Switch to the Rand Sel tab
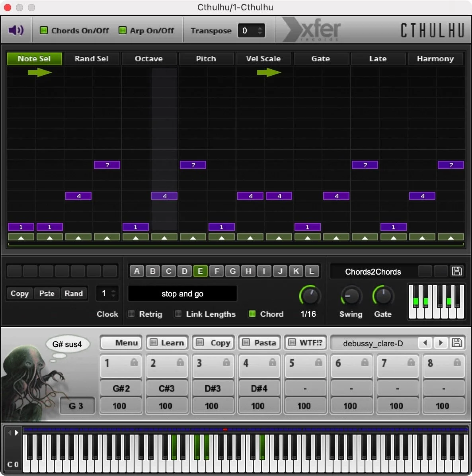Image resolution: width=472 pixels, height=476 pixels. click(92, 59)
